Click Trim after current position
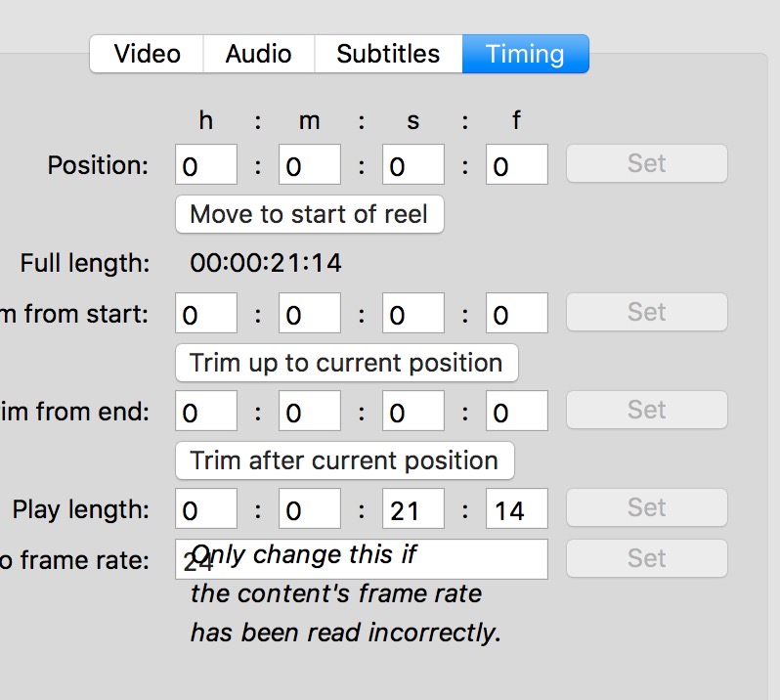Image resolution: width=780 pixels, height=700 pixels. click(x=344, y=460)
